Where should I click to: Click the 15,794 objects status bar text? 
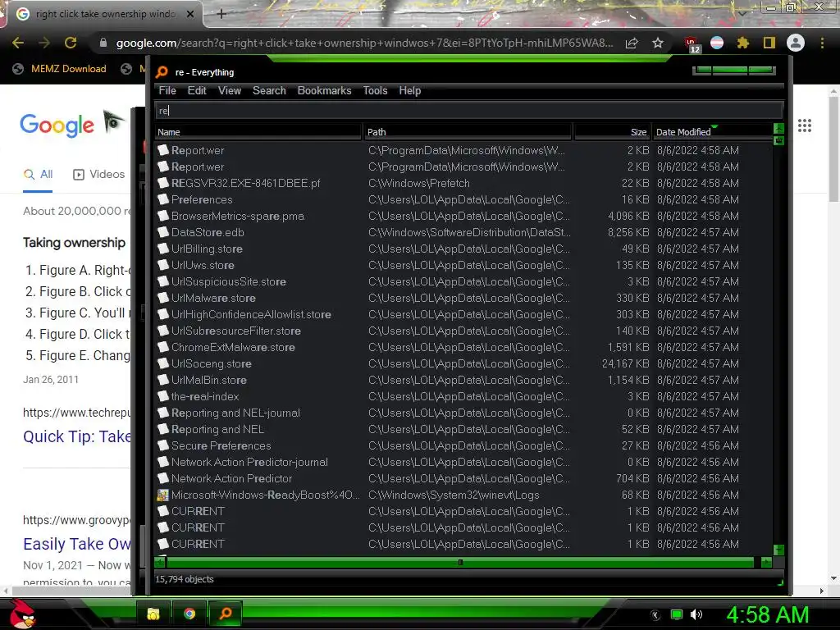[x=185, y=579]
